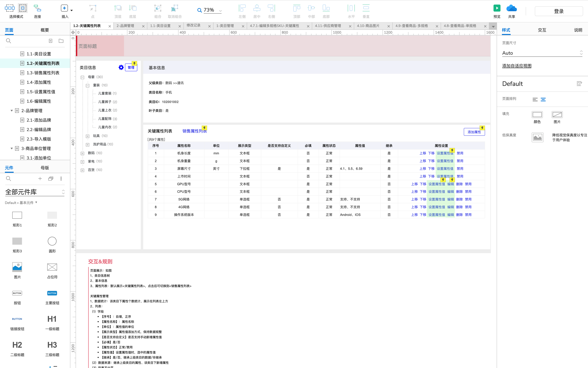Open the document tabs overflow dropdown
The image size is (588, 368).
click(493, 26)
